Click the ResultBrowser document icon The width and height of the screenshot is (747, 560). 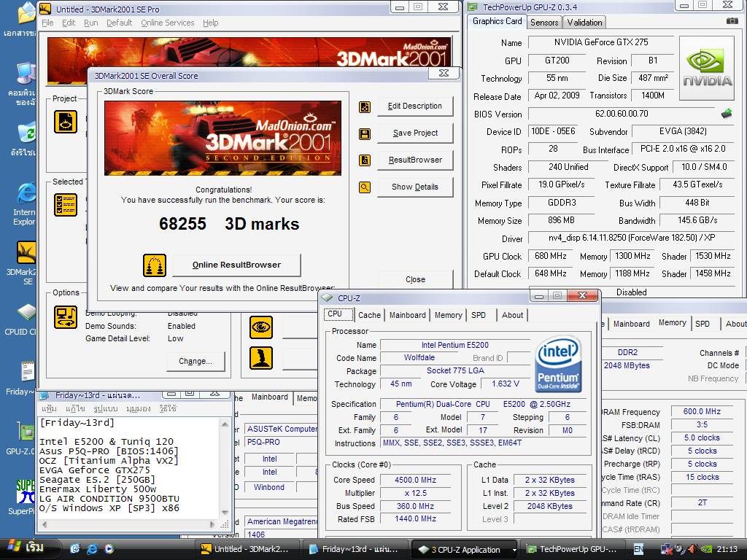tap(365, 160)
